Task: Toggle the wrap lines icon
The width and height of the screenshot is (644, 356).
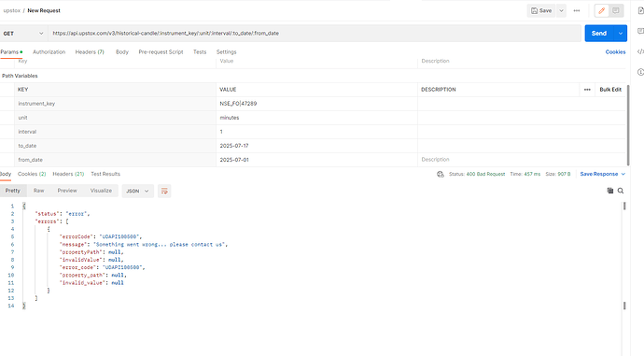Action: tap(164, 191)
